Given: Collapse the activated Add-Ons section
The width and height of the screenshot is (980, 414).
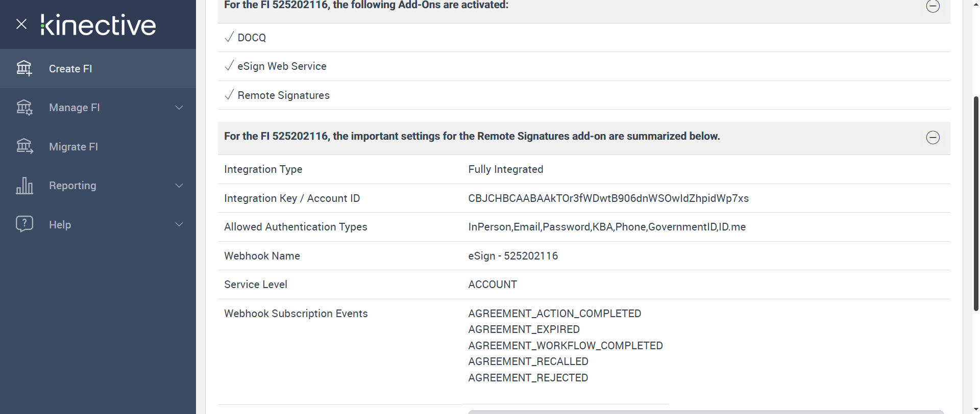Looking at the screenshot, I should [933, 6].
